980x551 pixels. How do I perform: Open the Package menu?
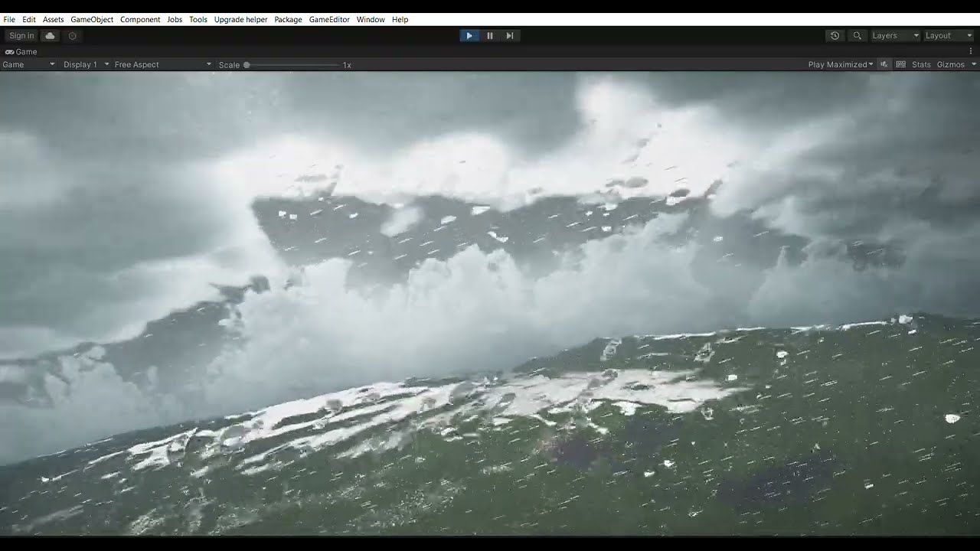(288, 19)
